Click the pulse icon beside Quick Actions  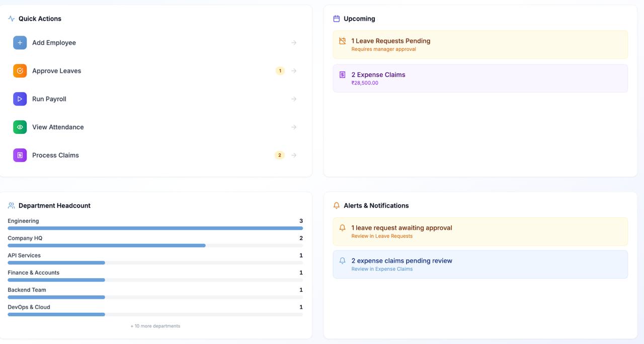11,19
